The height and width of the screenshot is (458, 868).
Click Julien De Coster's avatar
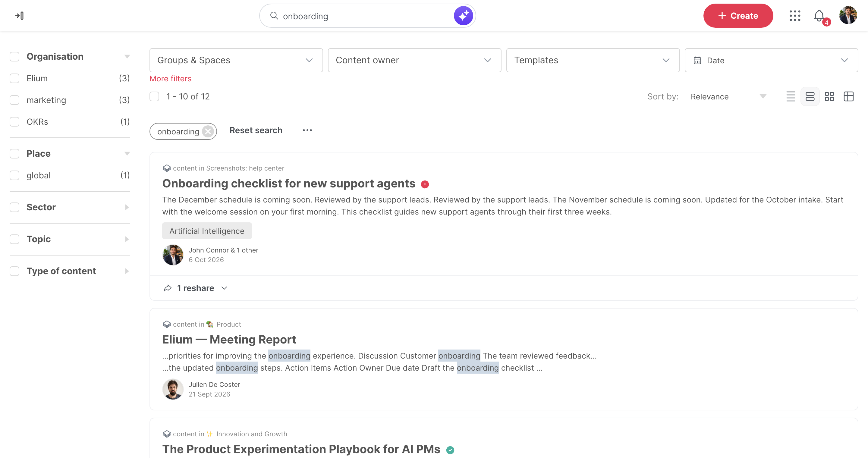(173, 389)
